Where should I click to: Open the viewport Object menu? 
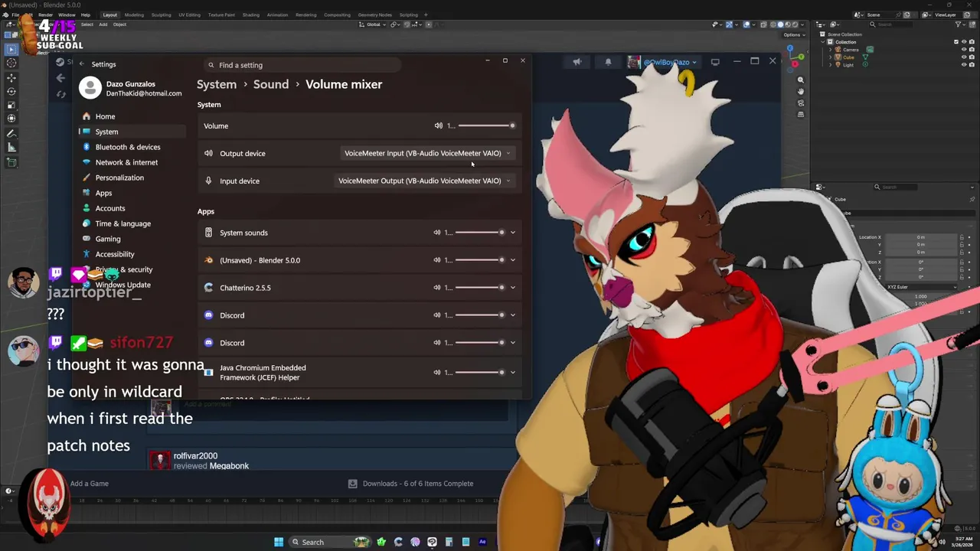[x=119, y=24]
